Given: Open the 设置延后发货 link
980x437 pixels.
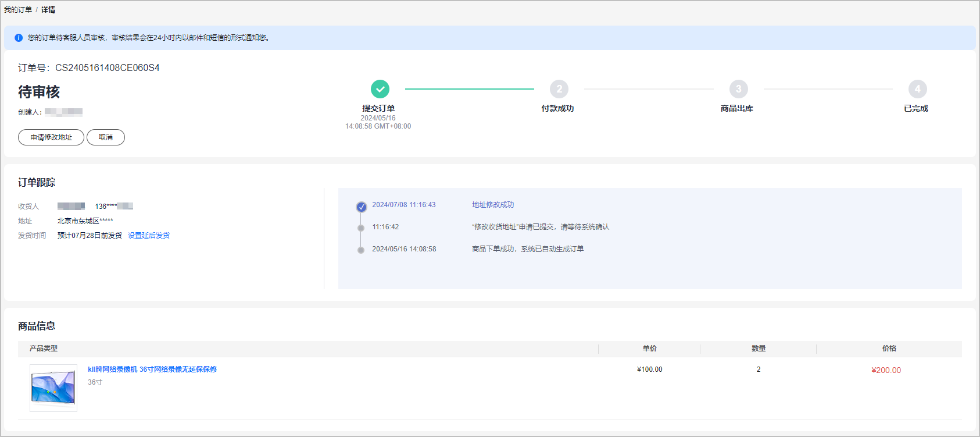Looking at the screenshot, I should (x=149, y=236).
